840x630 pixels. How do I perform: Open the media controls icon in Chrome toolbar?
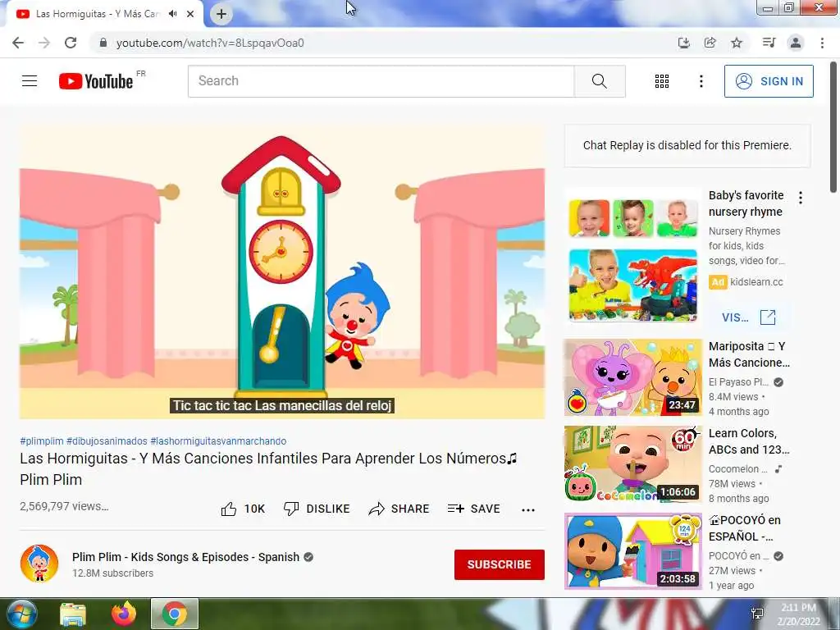[769, 43]
